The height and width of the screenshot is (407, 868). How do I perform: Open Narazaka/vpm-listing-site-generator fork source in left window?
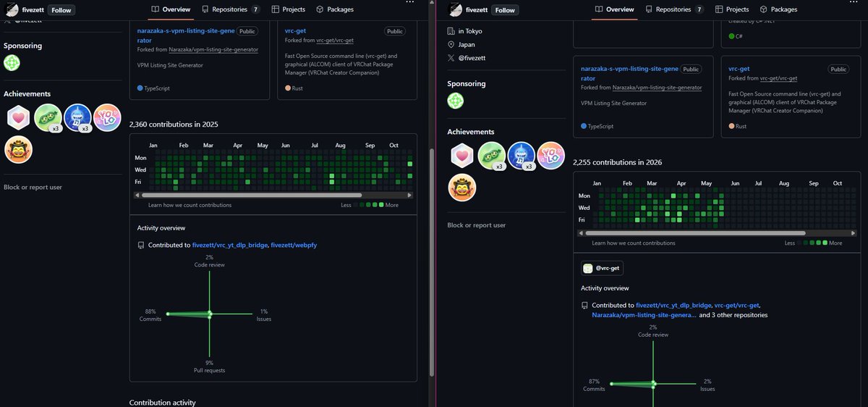[x=213, y=50]
